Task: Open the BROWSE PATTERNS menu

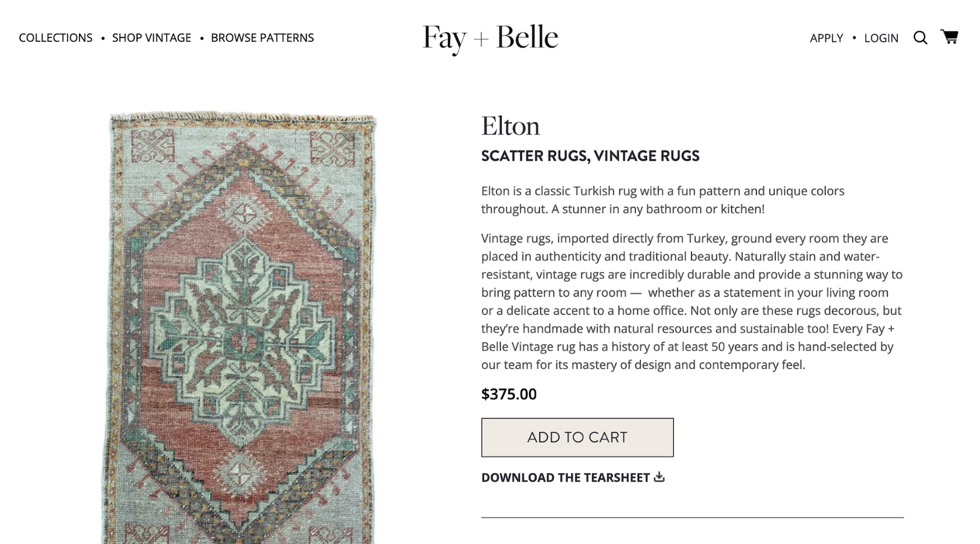Action: point(262,37)
